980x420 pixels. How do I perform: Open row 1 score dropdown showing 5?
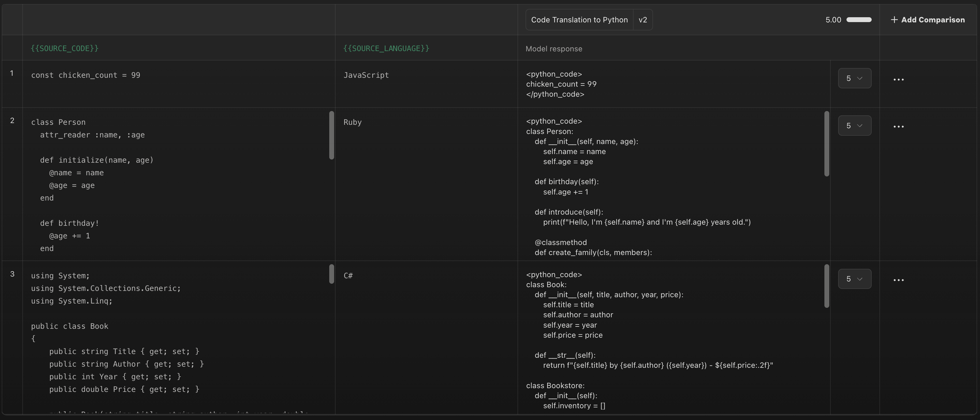pyautogui.click(x=854, y=78)
